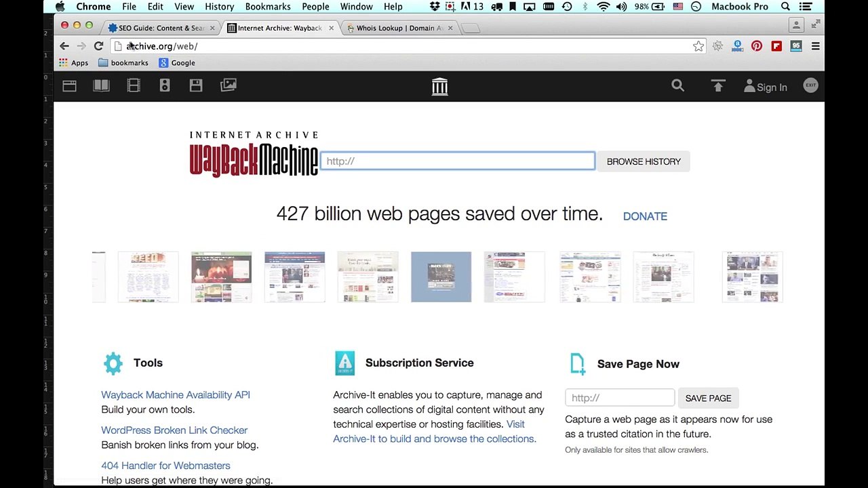868x488 pixels.
Task: Open Apps shortcut in bookmarks bar
Action: pos(73,63)
